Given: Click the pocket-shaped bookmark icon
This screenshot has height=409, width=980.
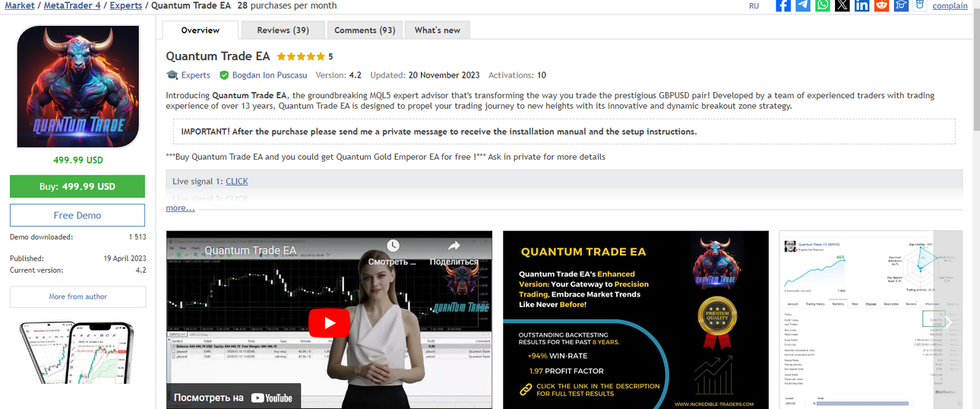Looking at the screenshot, I should [x=920, y=5].
